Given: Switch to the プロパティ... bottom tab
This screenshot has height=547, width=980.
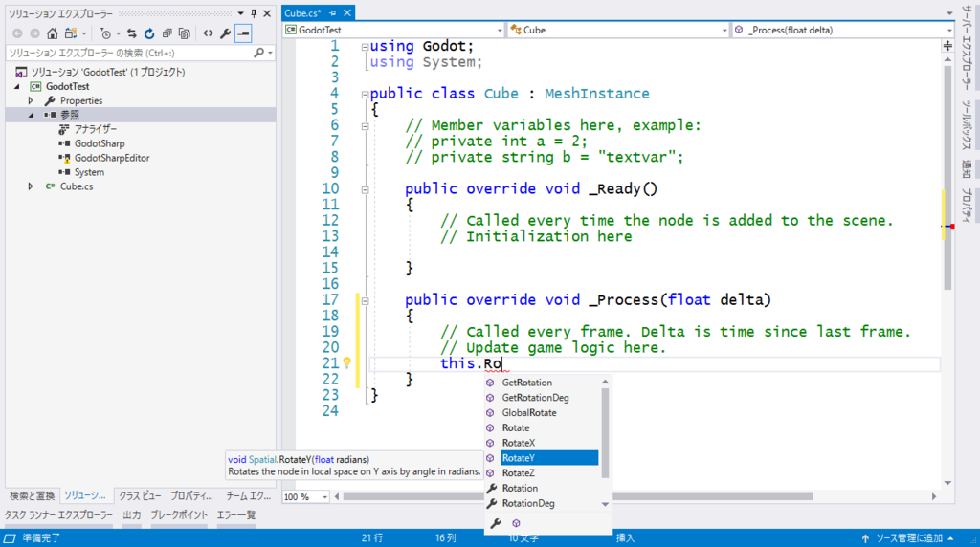Looking at the screenshot, I should tap(191, 495).
